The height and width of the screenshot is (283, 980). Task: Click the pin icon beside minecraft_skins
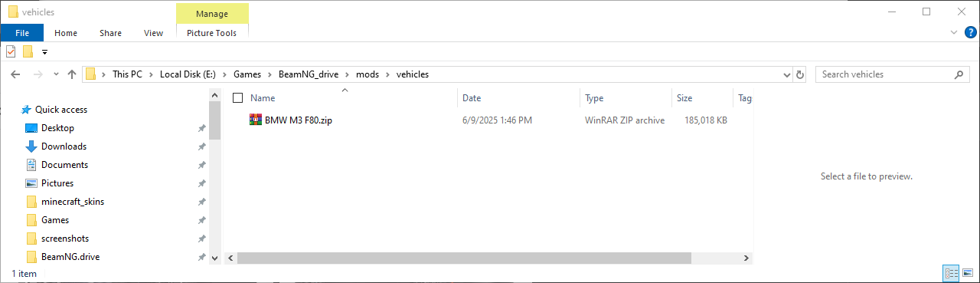click(x=201, y=202)
